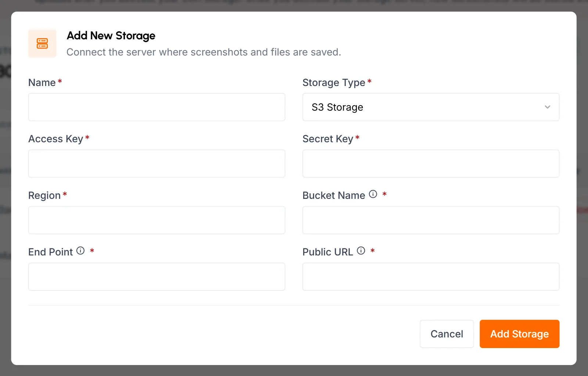Focus the Secret Key input field
Viewport: 588px width, 376px height.
[x=431, y=164]
